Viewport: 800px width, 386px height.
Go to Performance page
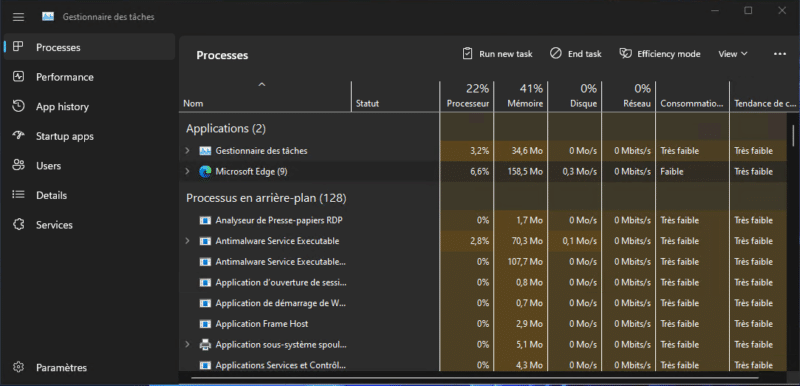(x=65, y=77)
